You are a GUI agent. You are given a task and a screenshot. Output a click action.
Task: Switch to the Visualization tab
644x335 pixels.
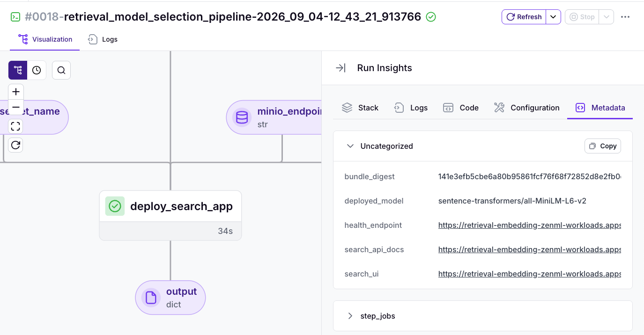pos(45,39)
